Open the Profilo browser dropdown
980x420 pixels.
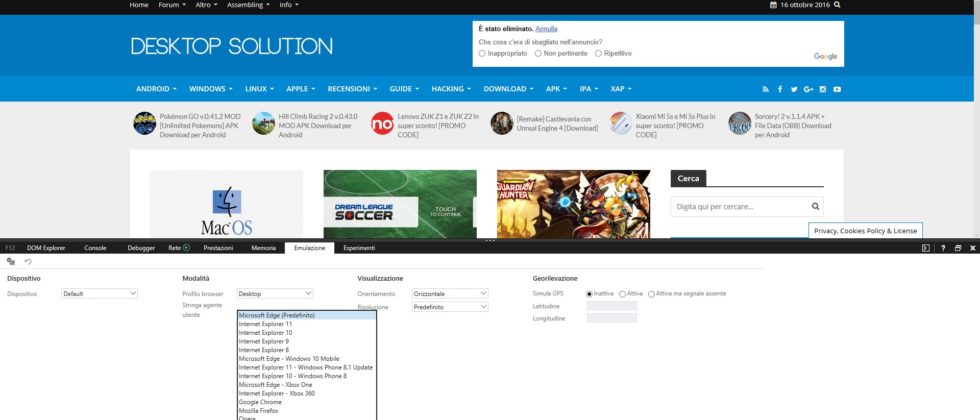(275, 294)
